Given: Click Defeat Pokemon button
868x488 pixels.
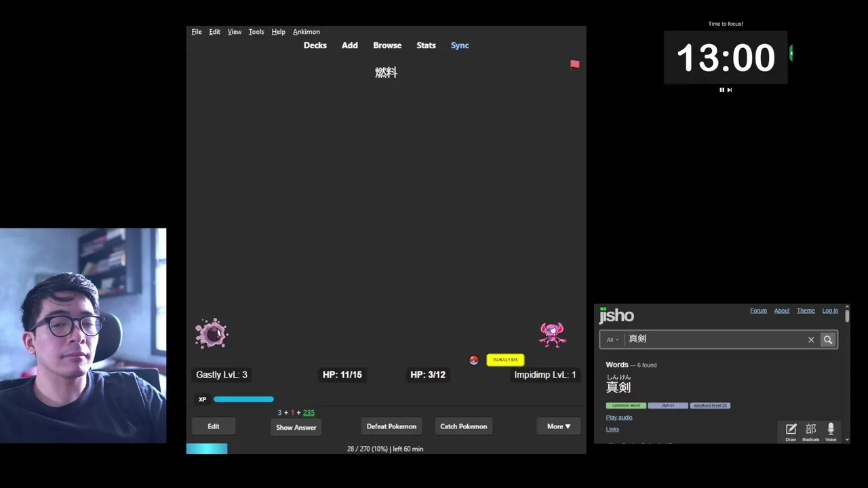Looking at the screenshot, I should pyautogui.click(x=391, y=426).
